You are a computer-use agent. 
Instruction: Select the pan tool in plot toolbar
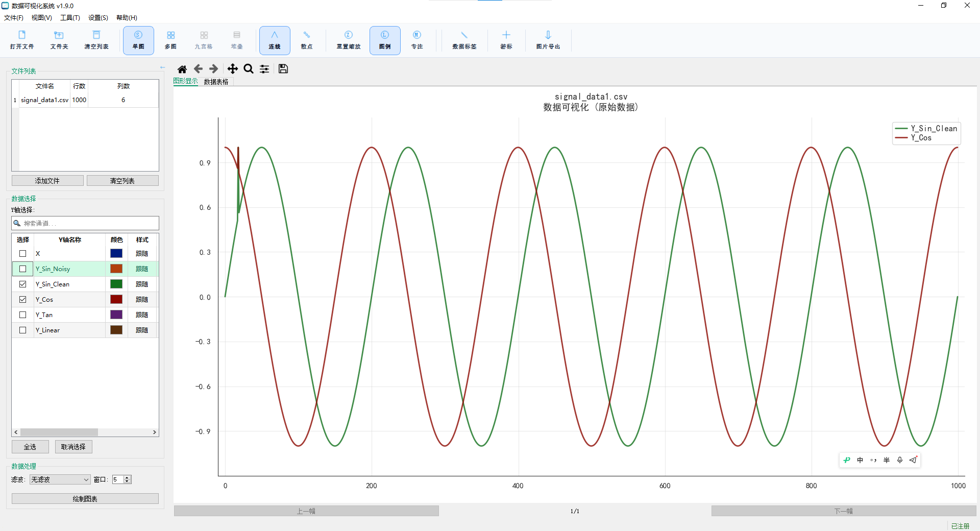(x=232, y=69)
